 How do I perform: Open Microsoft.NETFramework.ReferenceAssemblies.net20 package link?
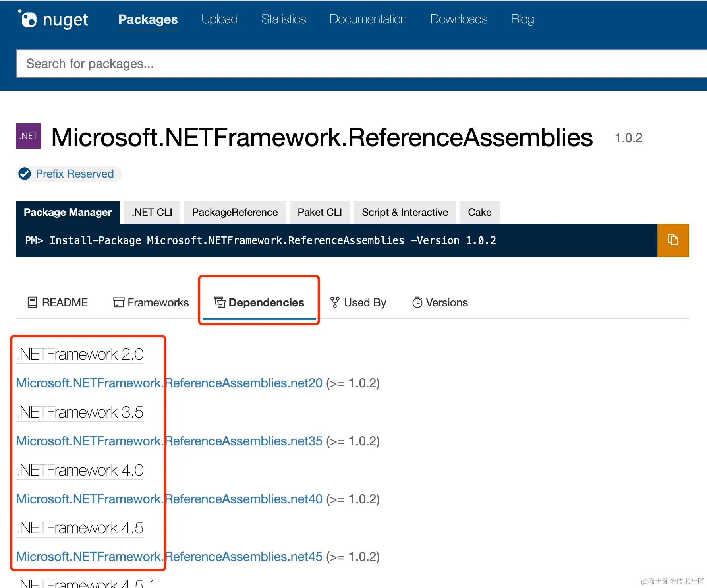coord(168,383)
